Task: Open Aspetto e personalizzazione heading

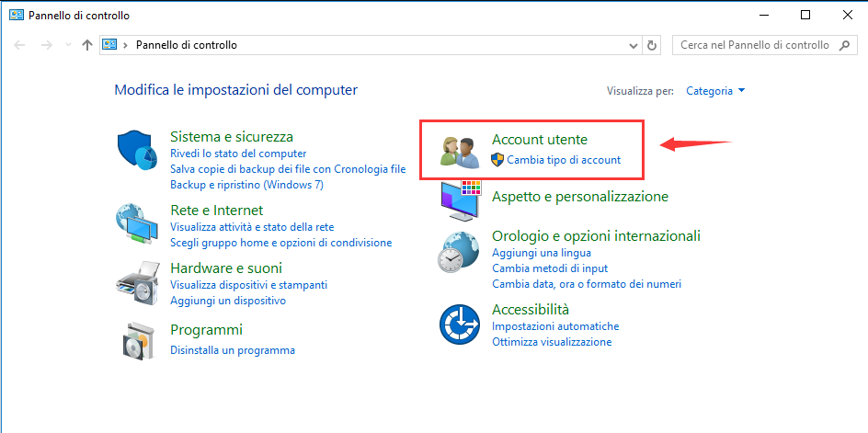Action: pos(580,197)
